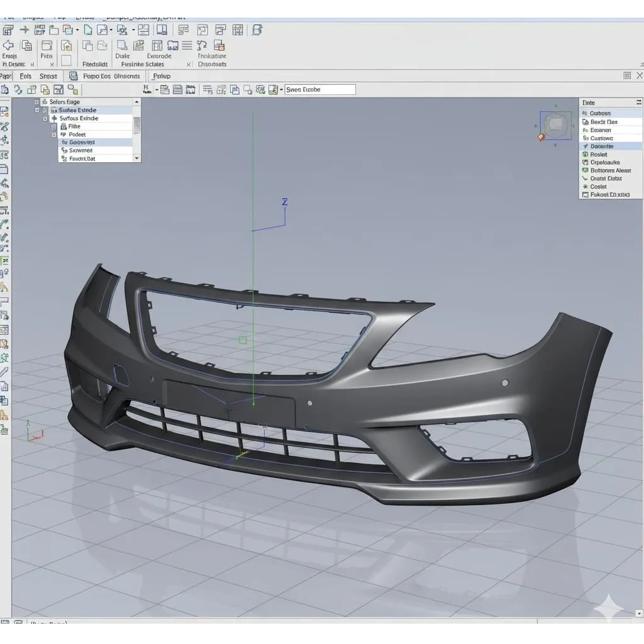Toggle the small checkbox next to Surhea Estede
This screenshot has width=644, height=644.
45,110
